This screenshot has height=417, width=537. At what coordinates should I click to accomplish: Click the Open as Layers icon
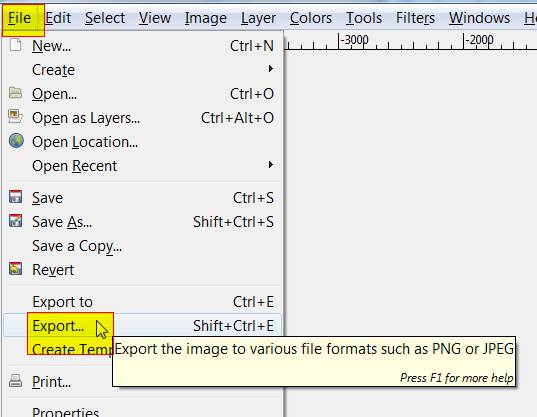[x=15, y=117]
